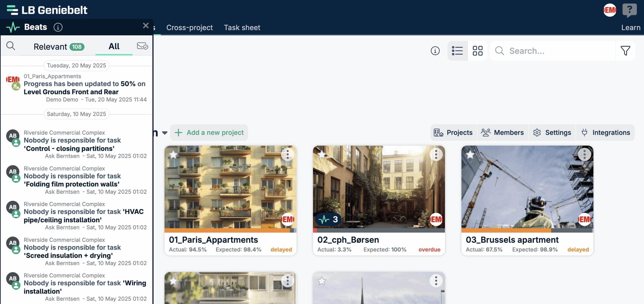Screen dimensions: 644x304
Task: Open the 01_Paris_Appartments project title
Action: [213, 240]
